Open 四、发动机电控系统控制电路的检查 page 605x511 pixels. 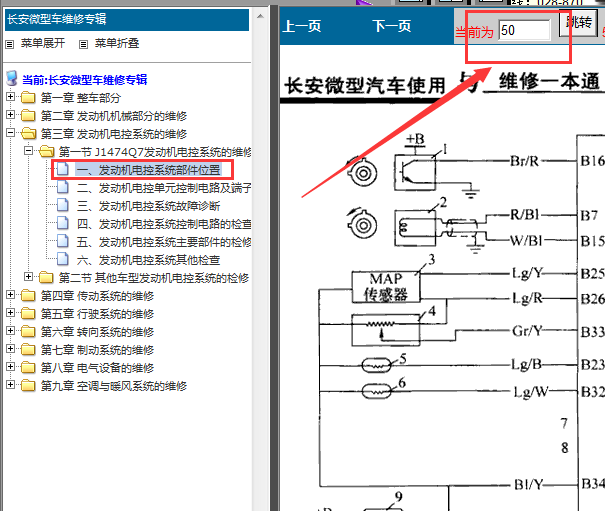(164, 224)
